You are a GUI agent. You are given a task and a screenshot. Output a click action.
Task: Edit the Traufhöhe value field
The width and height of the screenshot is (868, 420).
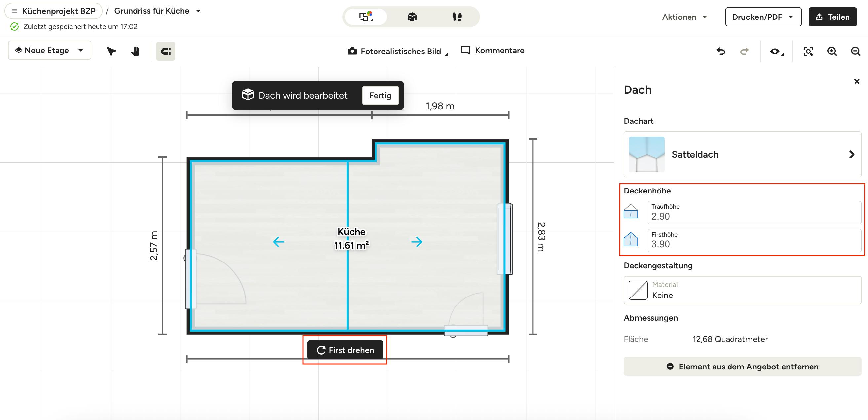pos(754,212)
